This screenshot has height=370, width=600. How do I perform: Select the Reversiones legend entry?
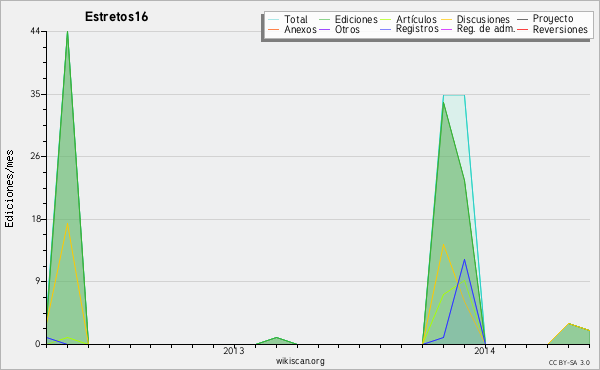pos(560,29)
